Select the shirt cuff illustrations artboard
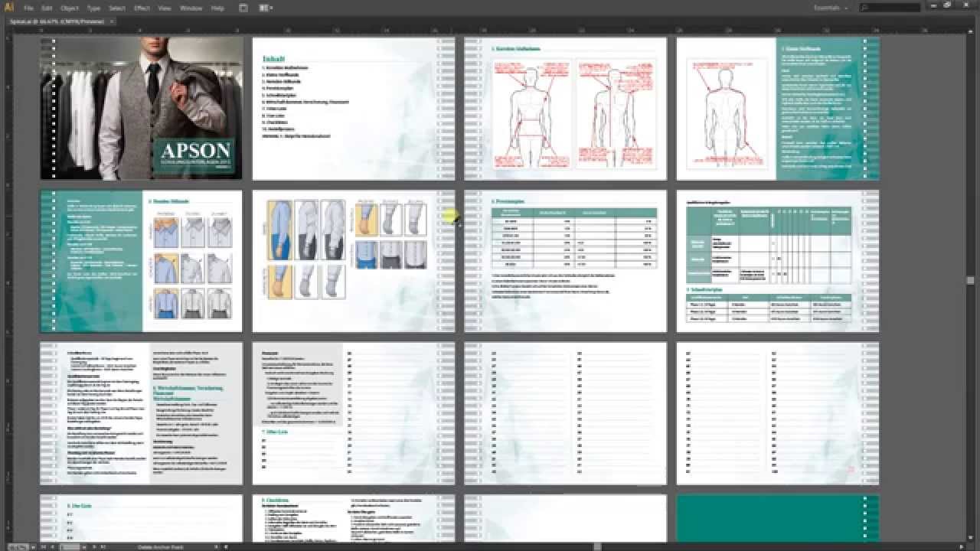980x551 pixels. [354, 262]
